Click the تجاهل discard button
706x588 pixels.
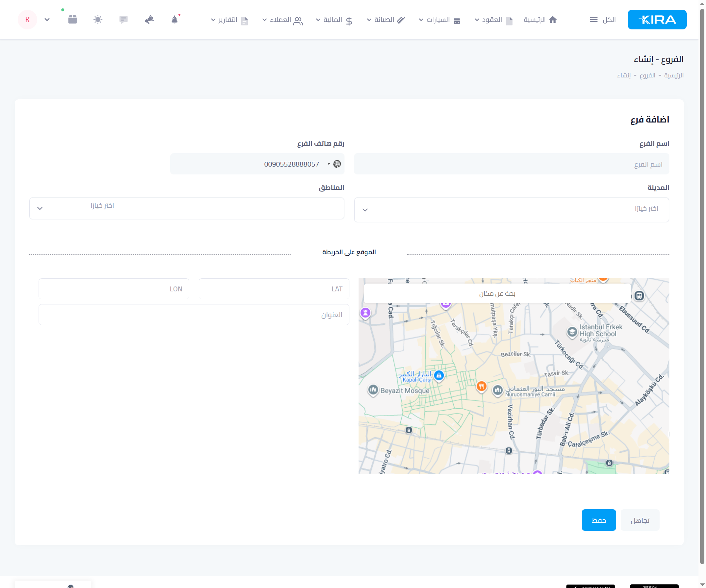click(x=640, y=520)
